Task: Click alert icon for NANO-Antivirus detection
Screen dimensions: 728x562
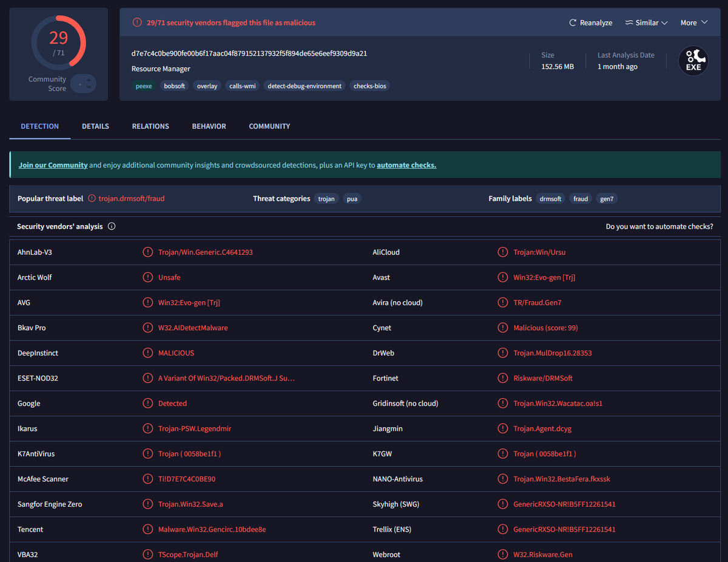Action: tap(502, 479)
